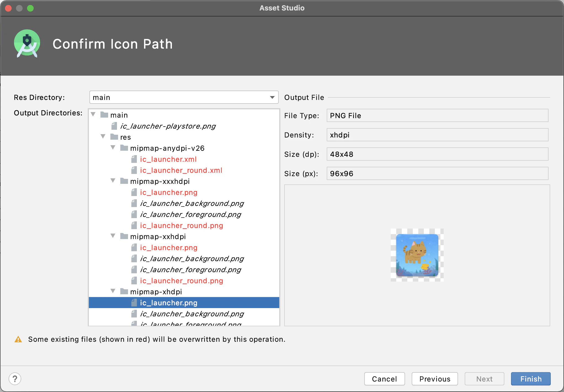Screen dimensions: 564x392
Task: Click the yellow overwrite warning icon
Action: 18,339
